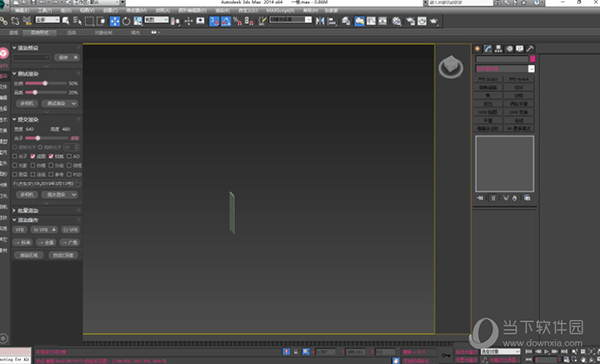
Task: Toggle the Percent Snap button
Action: tap(237, 21)
